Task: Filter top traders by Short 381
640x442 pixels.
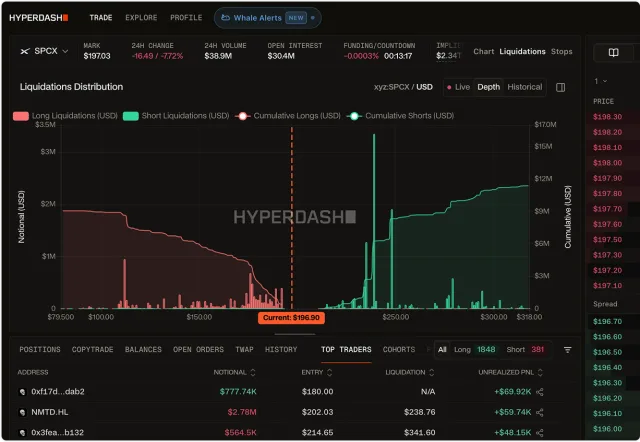Action: click(525, 350)
